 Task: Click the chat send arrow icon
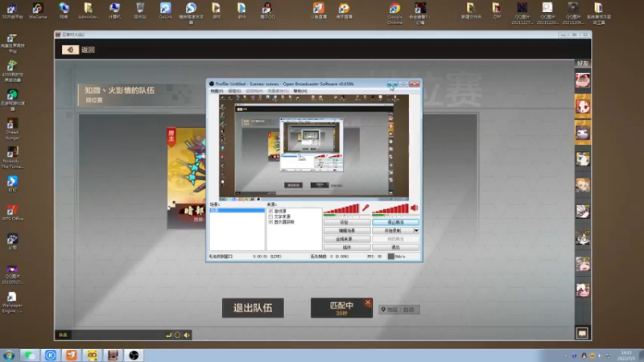coord(168,335)
